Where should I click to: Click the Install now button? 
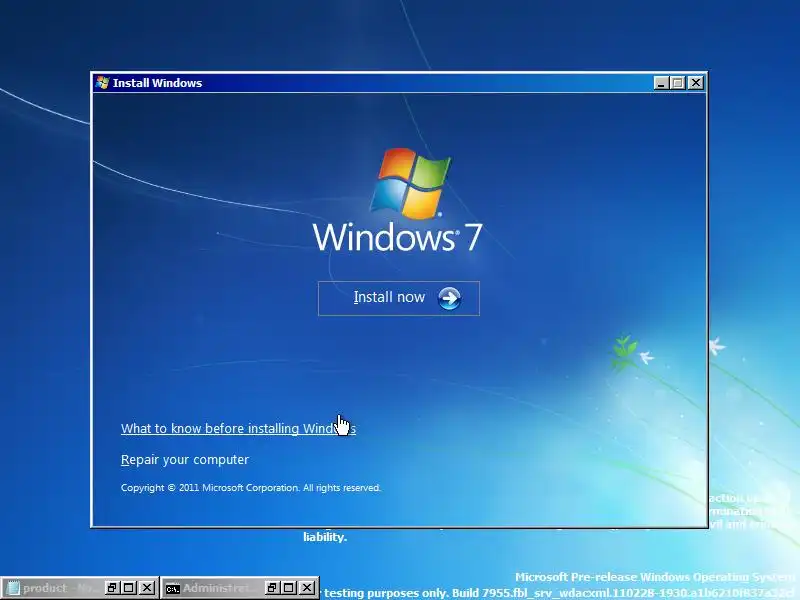tap(398, 298)
